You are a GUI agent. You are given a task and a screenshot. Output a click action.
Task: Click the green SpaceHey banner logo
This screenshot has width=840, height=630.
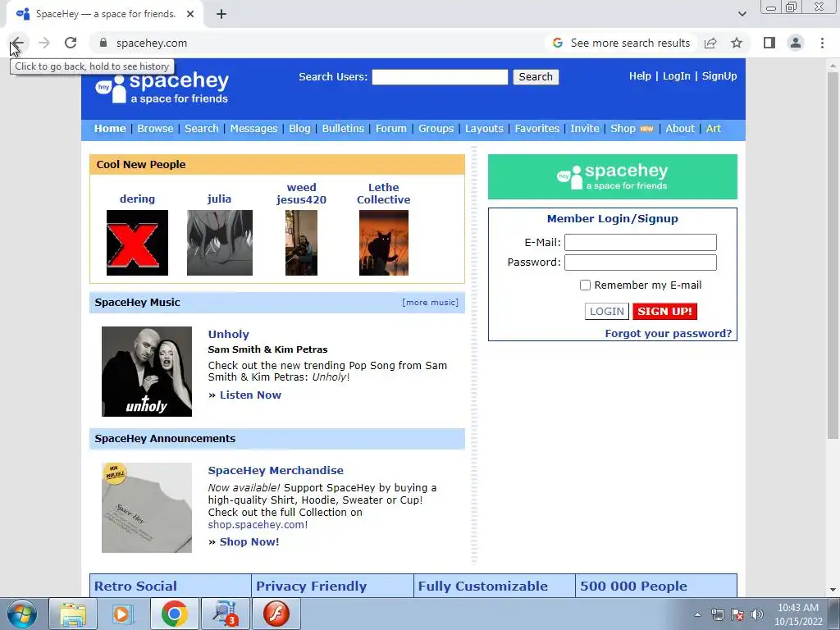(x=612, y=177)
